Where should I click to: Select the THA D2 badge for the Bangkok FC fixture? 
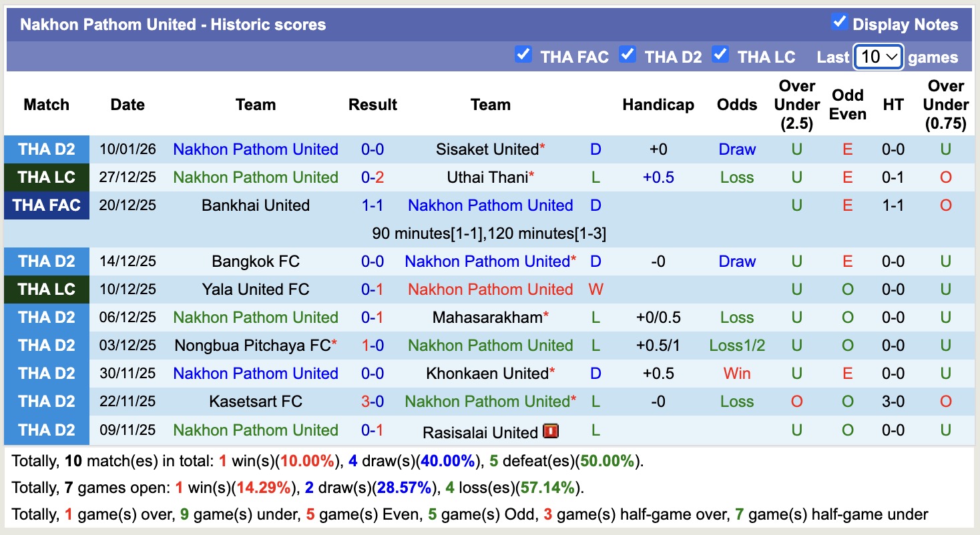tap(46, 261)
